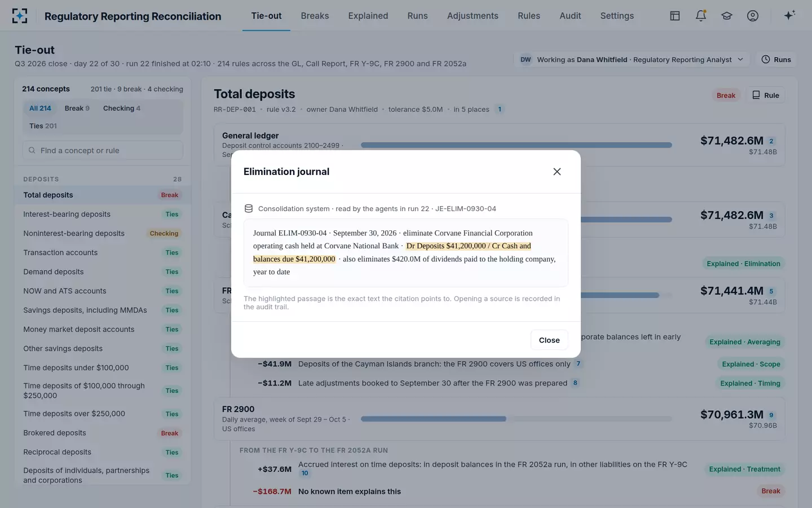
Task: Click the Explained · Elimination tag
Action: coord(743,264)
